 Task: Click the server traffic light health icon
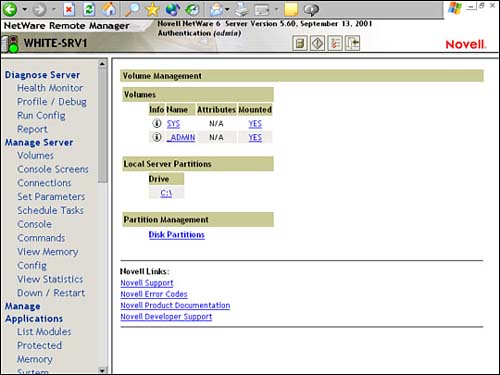10,44
